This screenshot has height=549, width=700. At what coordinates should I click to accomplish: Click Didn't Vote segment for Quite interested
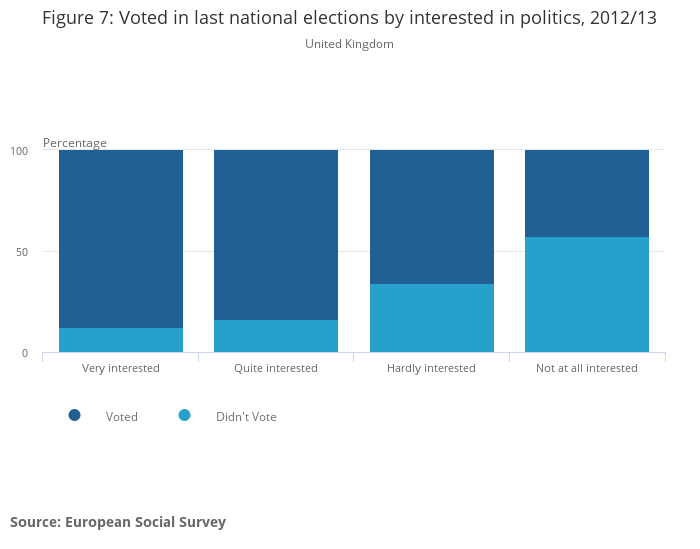click(276, 336)
